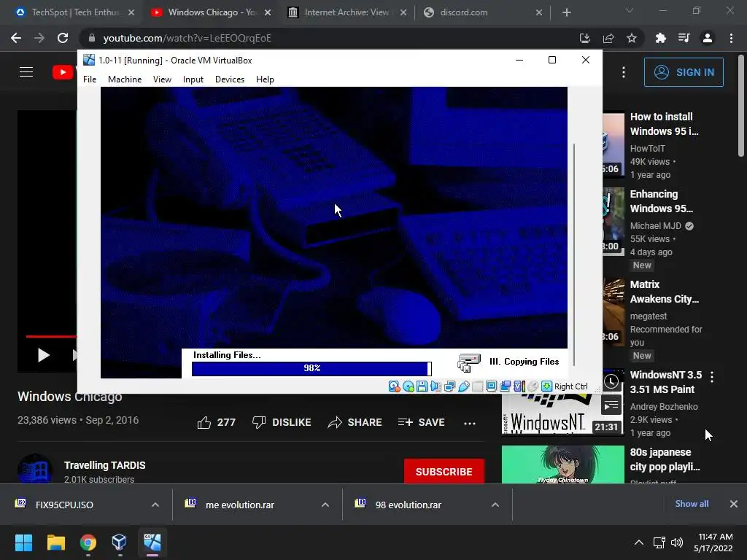
Task: Open the Chrome extensions puzzle icon
Action: pos(660,38)
